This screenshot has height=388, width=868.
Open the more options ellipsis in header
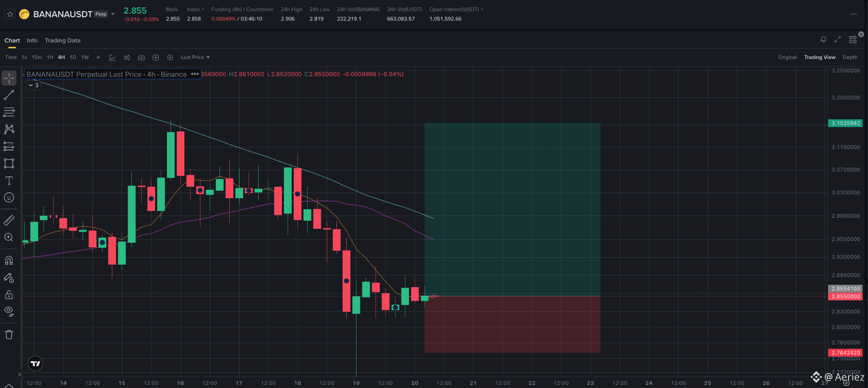coord(854,14)
